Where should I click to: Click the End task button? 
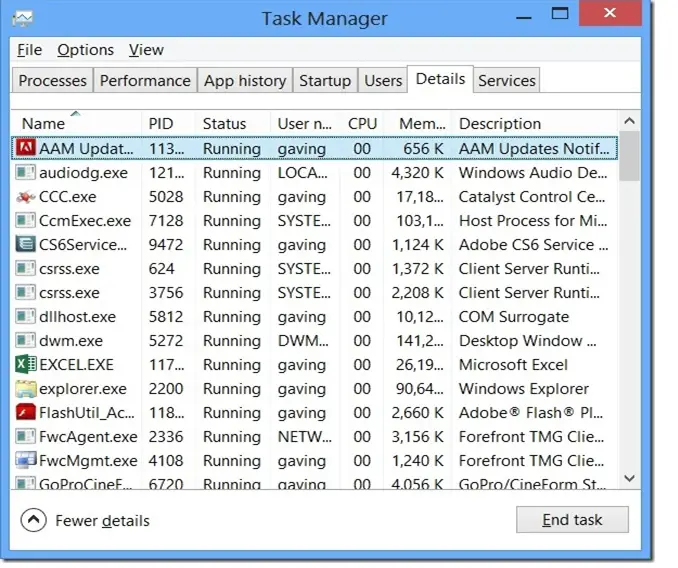(x=572, y=520)
